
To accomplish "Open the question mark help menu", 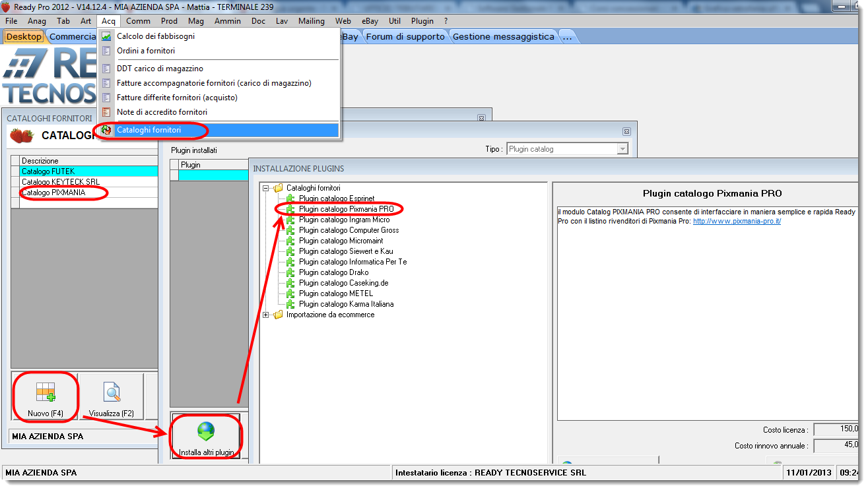I will [x=446, y=21].
